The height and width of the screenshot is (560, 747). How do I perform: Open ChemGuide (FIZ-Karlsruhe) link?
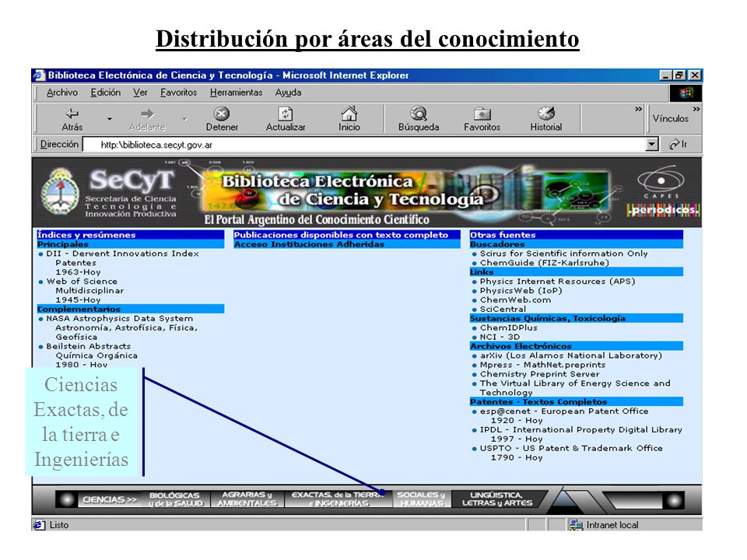pyautogui.click(x=544, y=263)
